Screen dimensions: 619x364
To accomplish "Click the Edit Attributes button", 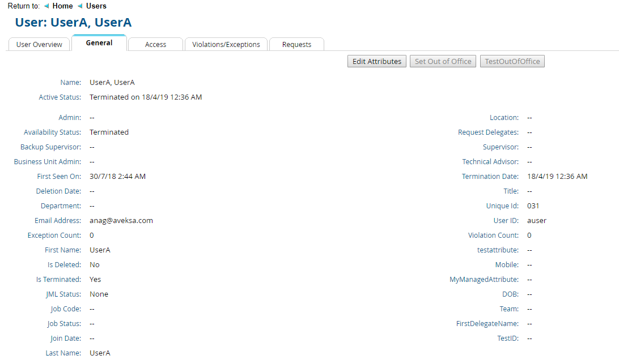I will click(x=376, y=61).
